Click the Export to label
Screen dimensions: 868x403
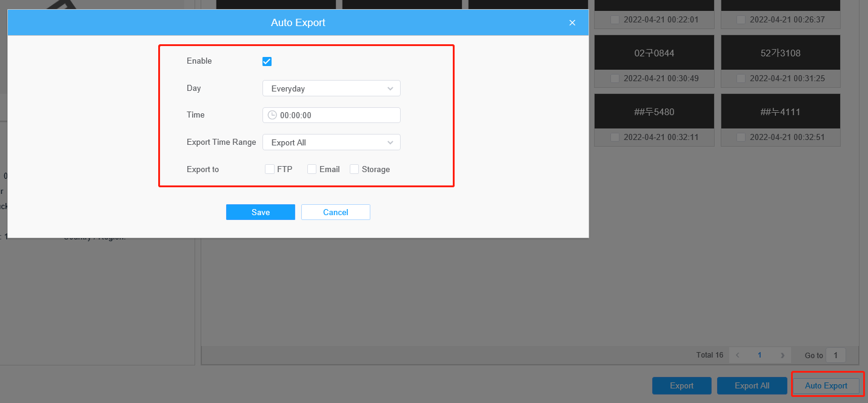202,170
